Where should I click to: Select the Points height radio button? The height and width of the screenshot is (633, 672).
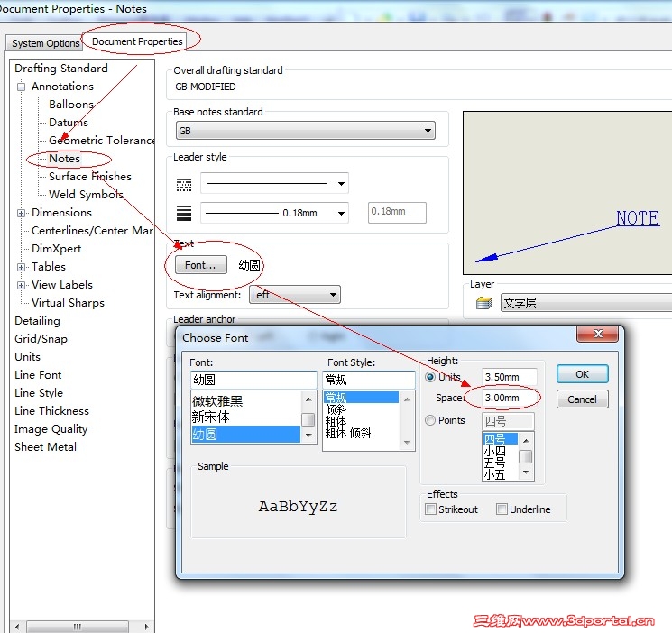pyautogui.click(x=430, y=420)
